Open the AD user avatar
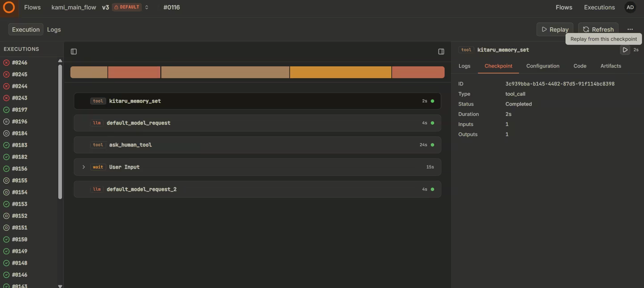This screenshot has width=644, height=288. (630, 7)
